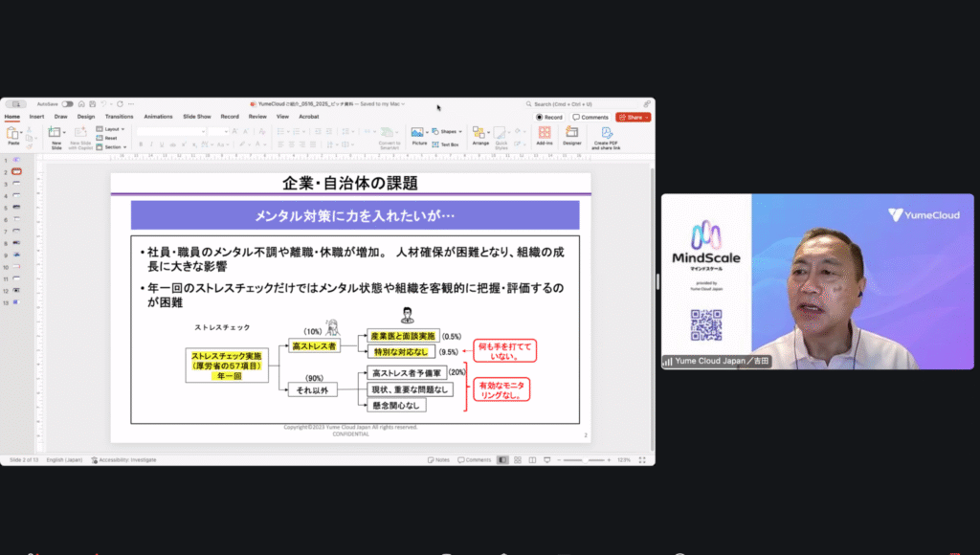Click the Paste clipboard icon
The height and width of the screenshot is (555, 980).
11,133
